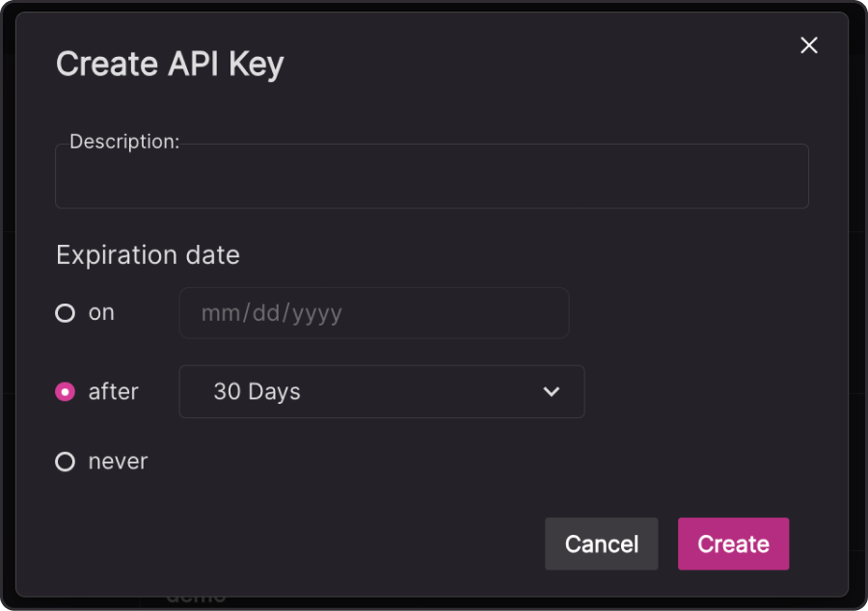Image resolution: width=868 pixels, height=611 pixels.
Task: Open the '30 Days' duration dropdown
Action: [382, 391]
